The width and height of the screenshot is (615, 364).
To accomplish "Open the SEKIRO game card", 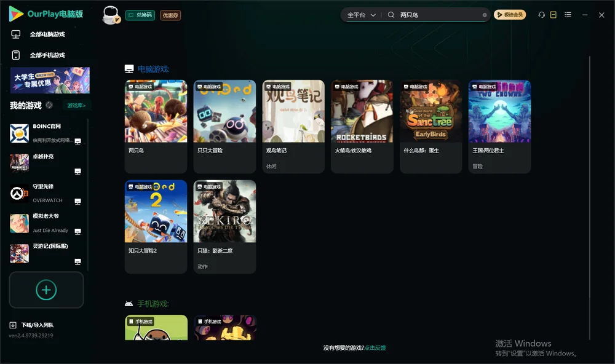I will tap(224, 227).
